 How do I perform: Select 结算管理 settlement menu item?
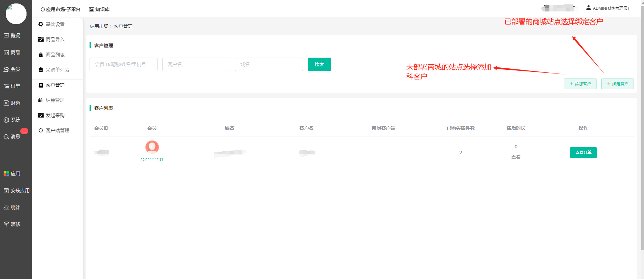(55, 100)
